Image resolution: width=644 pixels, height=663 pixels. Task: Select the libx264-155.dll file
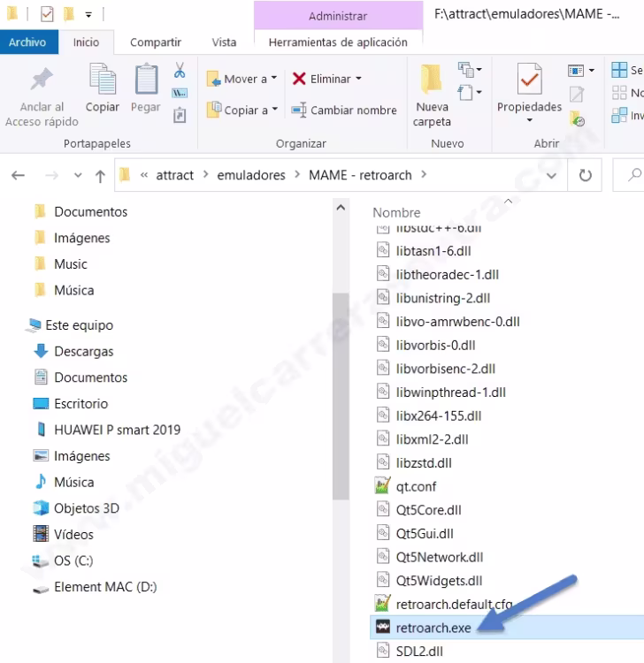[x=439, y=415]
